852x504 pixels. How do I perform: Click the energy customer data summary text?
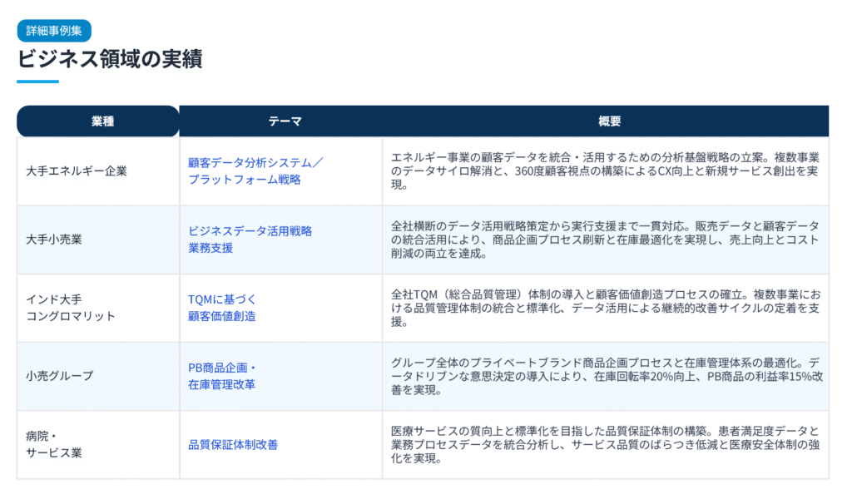pyautogui.click(x=605, y=170)
